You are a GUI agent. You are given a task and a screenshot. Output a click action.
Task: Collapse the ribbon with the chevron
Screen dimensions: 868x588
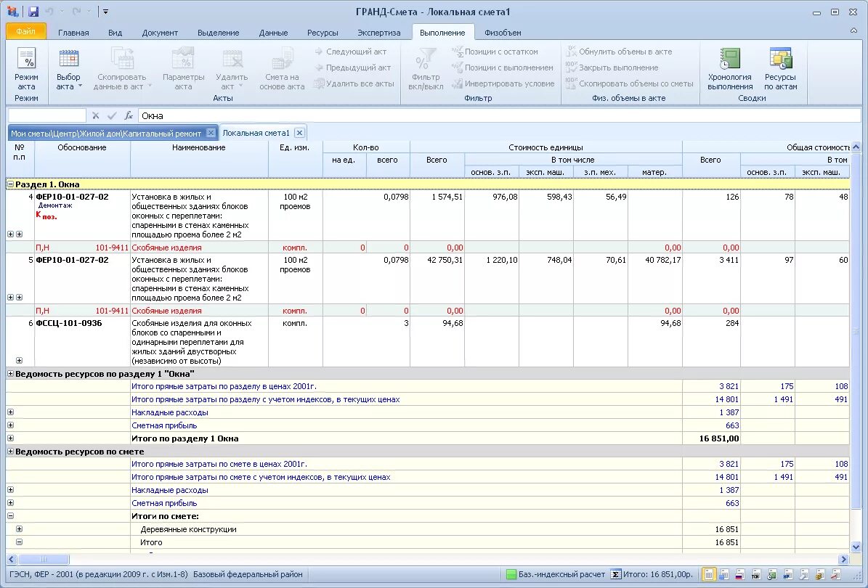pos(853,30)
